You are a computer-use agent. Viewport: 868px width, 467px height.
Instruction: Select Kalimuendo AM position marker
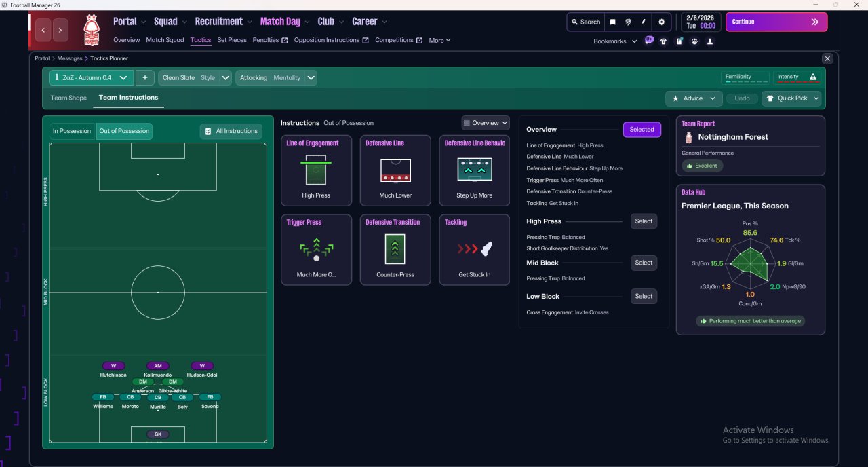[158, 366]
